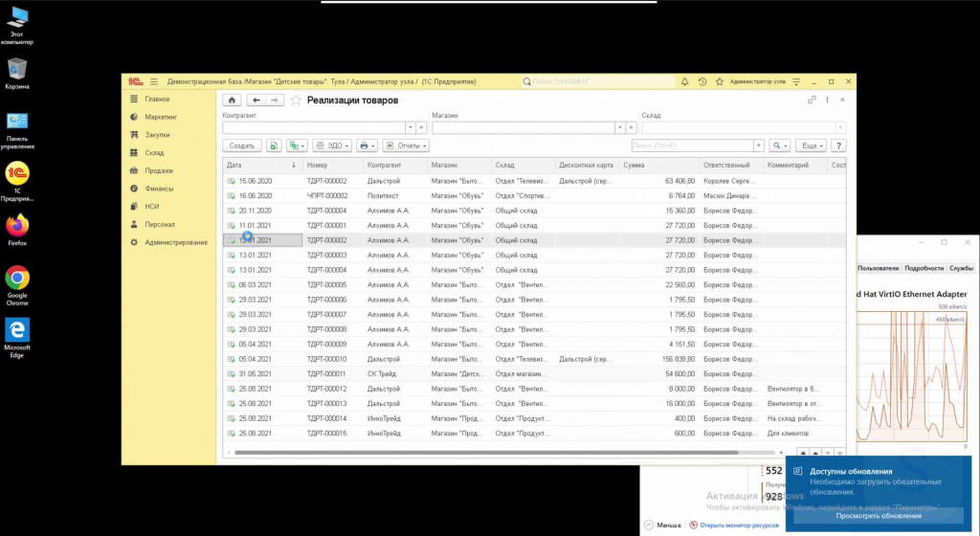Viewport: 980px width, 536px height.
Task: Open the Открыть монитор ресурсов link
Action: 737,525
